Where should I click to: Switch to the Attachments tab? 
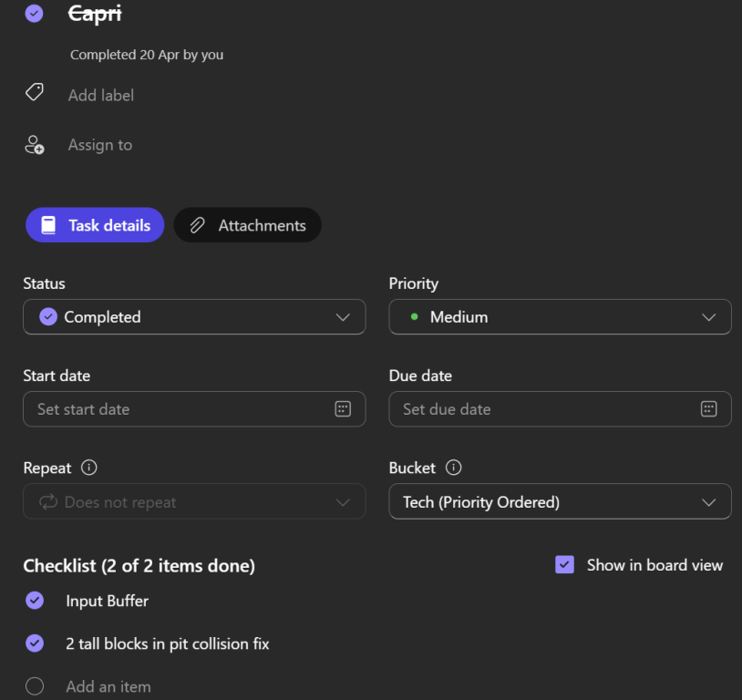[248, 225]
